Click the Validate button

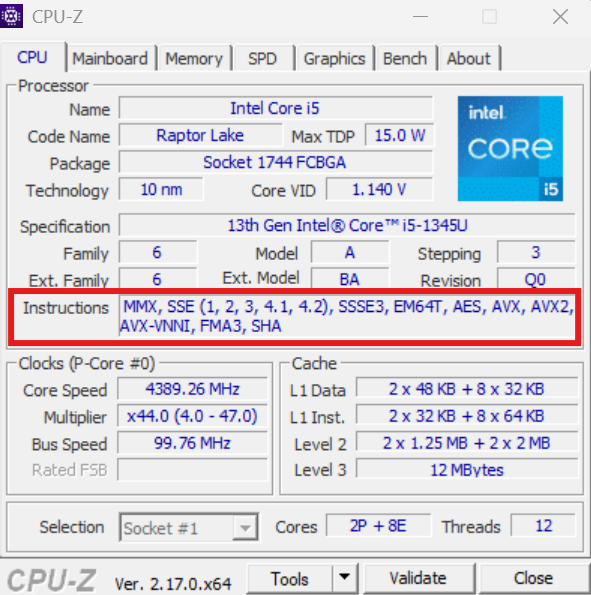click(x=418, y=579)
